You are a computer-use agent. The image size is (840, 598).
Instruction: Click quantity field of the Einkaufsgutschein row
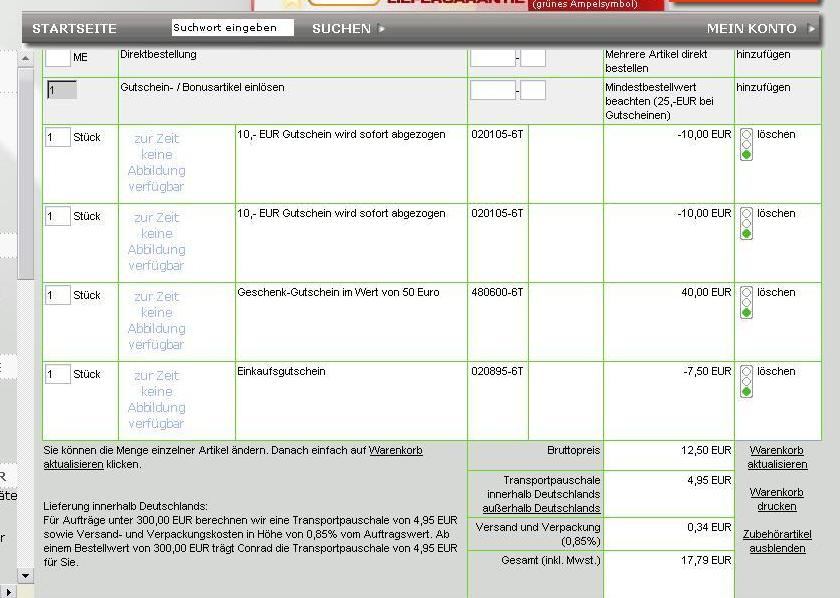[58, 374]
